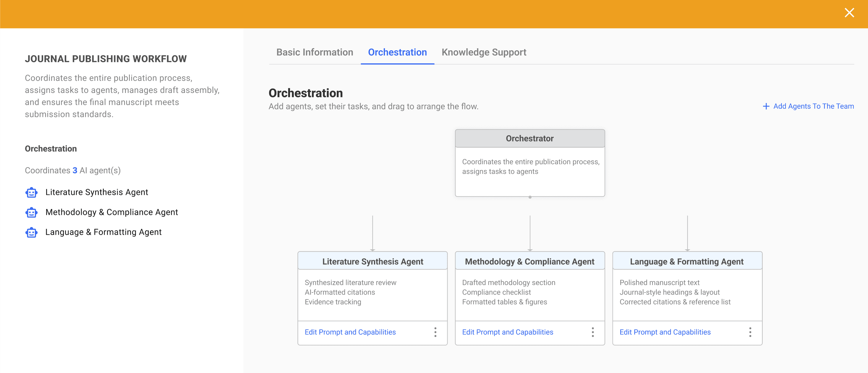Screen dimensions: 868x373
Task: Click the plus icon next to Add Agents
Action: click(766, 106)
